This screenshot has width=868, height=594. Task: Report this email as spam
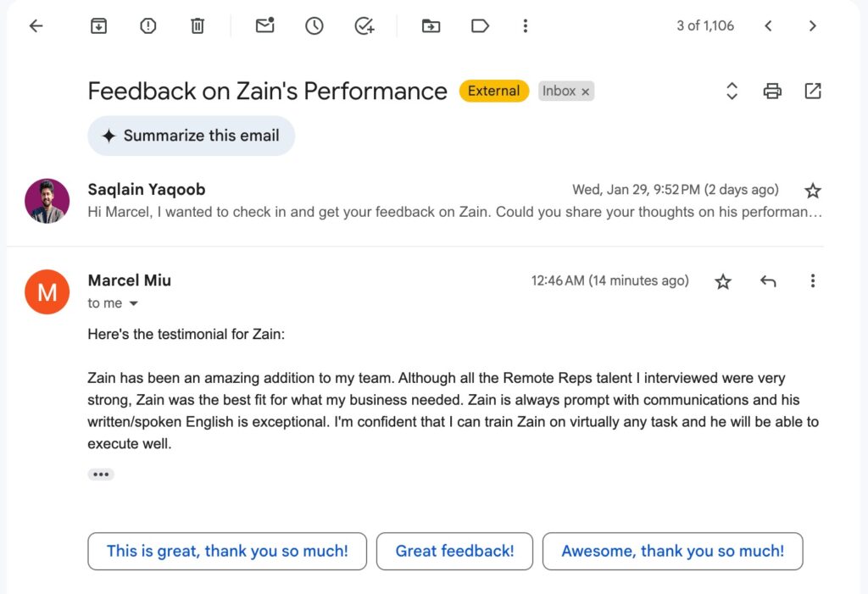(148, 26)
